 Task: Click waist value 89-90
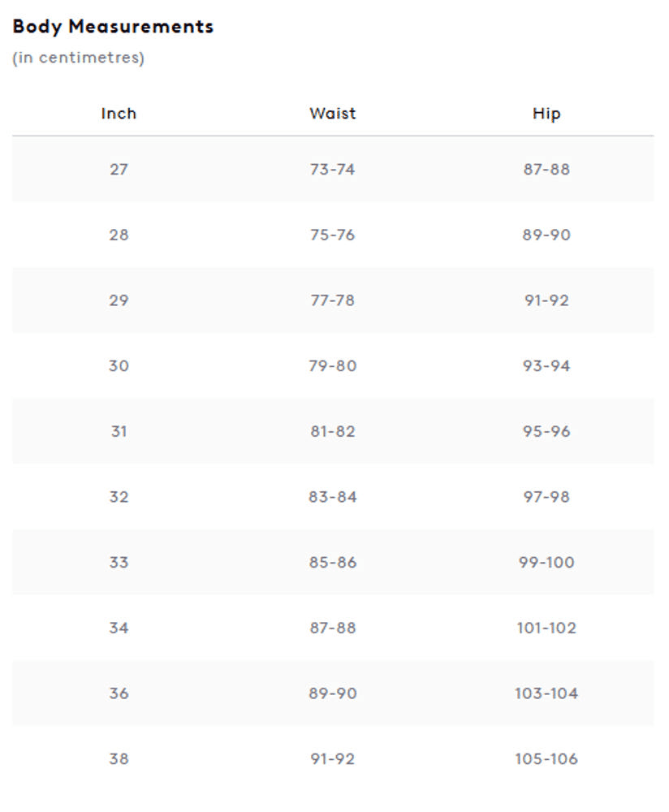tap(332, 693)
